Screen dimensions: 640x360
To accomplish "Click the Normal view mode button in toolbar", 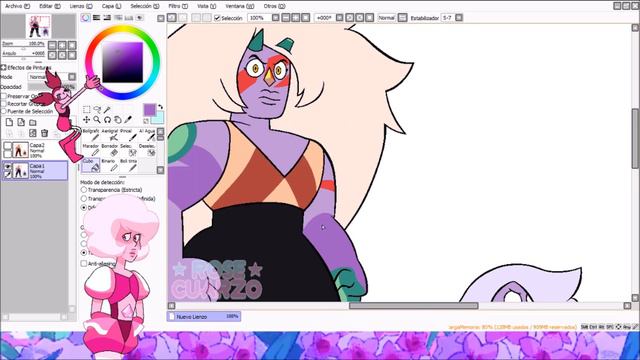I will (x=386, y=18).
